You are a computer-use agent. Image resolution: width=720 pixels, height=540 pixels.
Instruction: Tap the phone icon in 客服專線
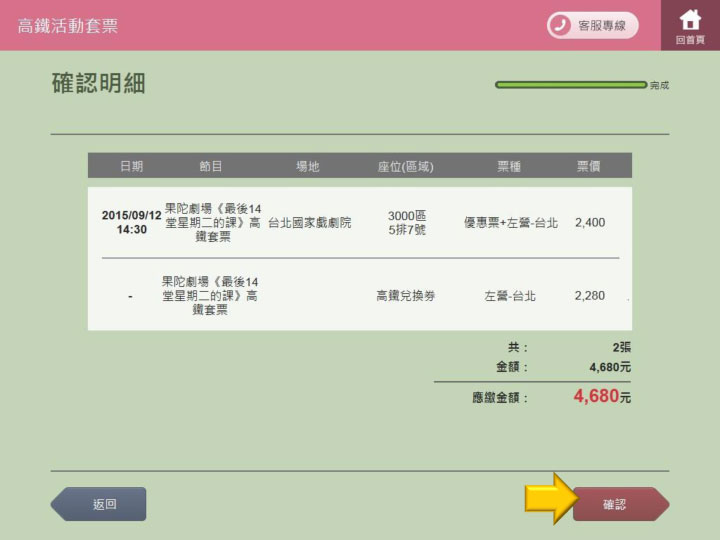(x=561, y=25)
